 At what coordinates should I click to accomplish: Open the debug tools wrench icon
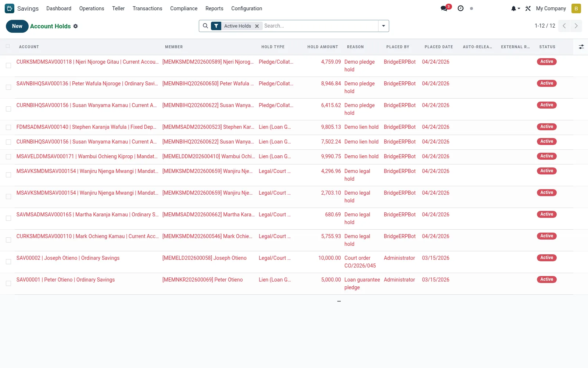click(528, 8)
